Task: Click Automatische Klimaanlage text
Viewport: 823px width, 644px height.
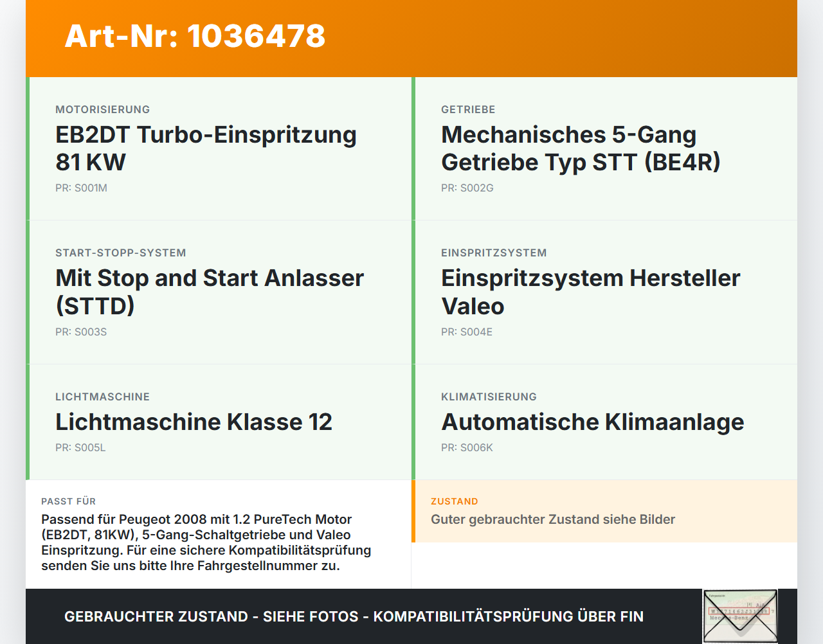Action: tap(593, 422)
